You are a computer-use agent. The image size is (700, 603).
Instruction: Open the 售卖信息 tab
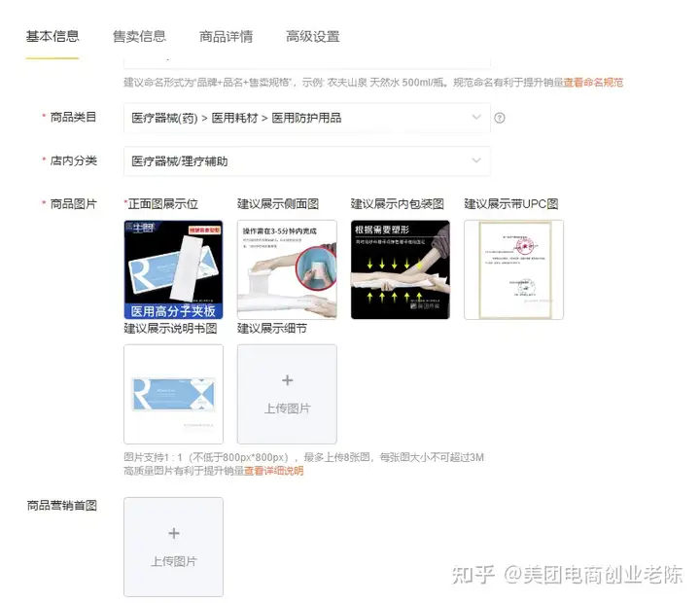pyautogui.click(x=139, y=36)
